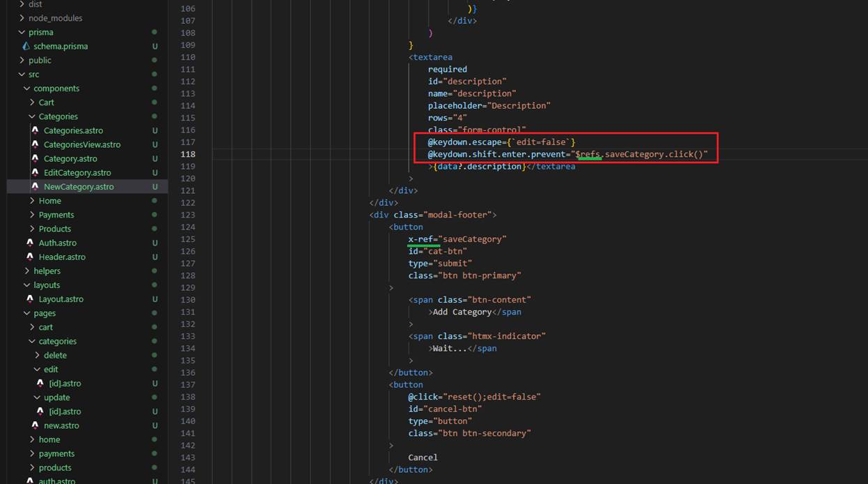
Task: Open Header.astro file
Action: tap(62, 257)
